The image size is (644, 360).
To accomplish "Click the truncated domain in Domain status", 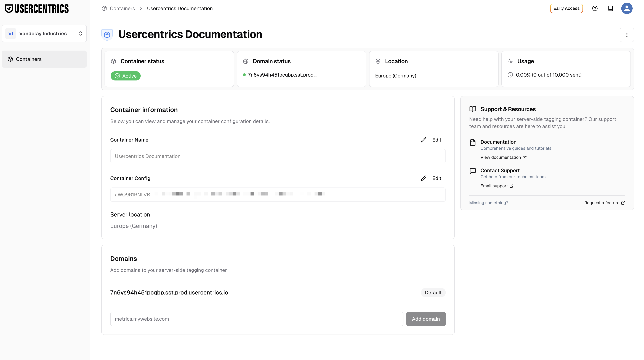I will [x=283, y=75].
